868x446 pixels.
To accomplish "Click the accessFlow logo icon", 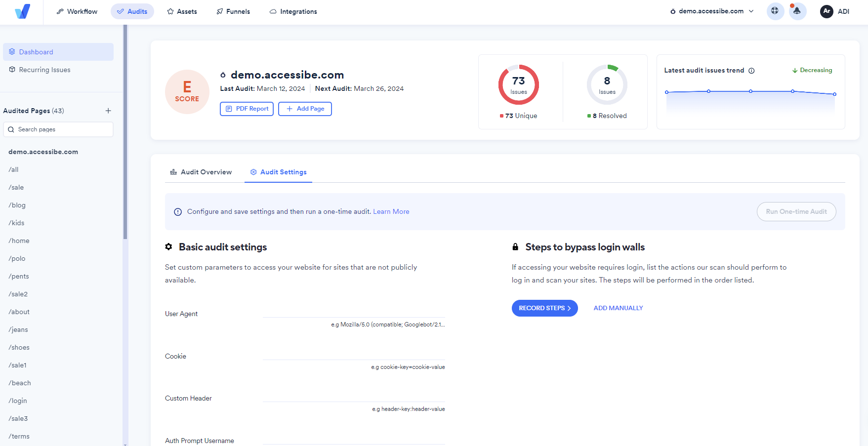I will point(22,11).
